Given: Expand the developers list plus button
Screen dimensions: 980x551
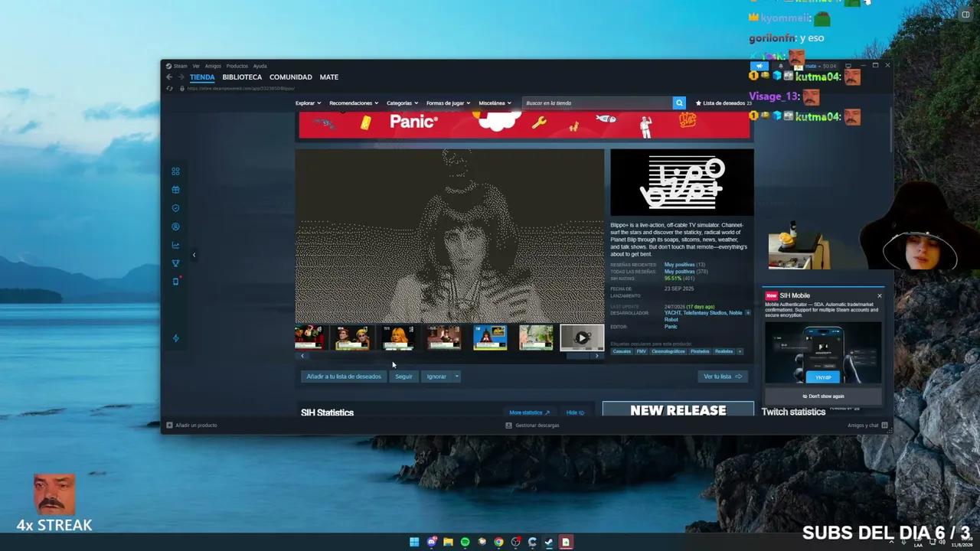Looking at the screenshot, I should pyautogui.click(x=748, y=313).
